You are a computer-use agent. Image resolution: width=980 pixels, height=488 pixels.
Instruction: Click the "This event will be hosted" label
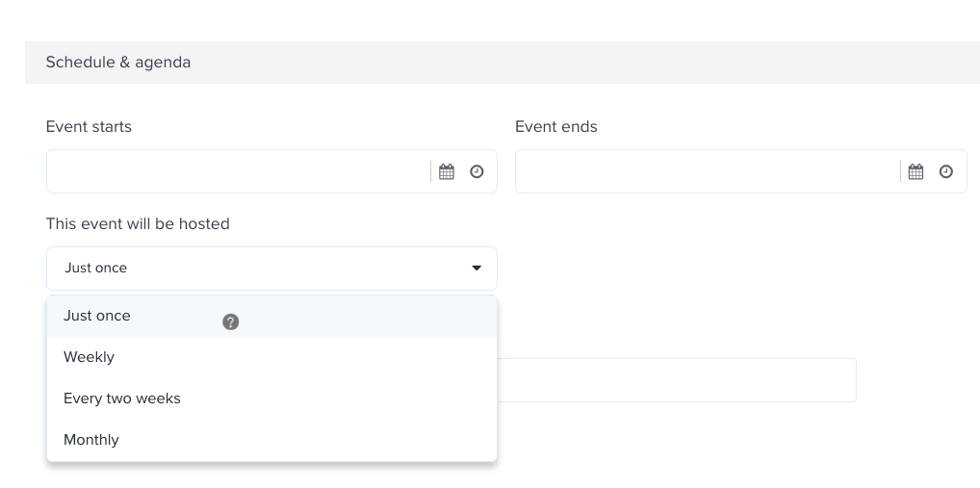click(138, 223)
